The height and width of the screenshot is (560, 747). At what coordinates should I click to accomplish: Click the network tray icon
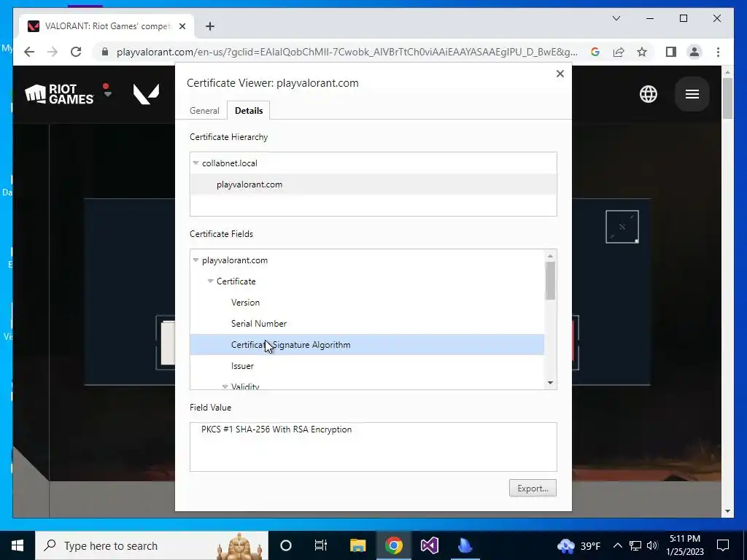coord(635,545)
